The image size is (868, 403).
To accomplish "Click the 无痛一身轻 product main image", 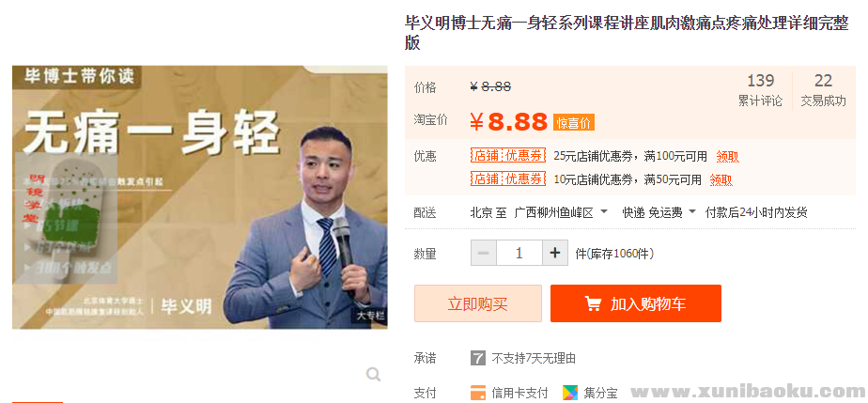I will [200, 197].
